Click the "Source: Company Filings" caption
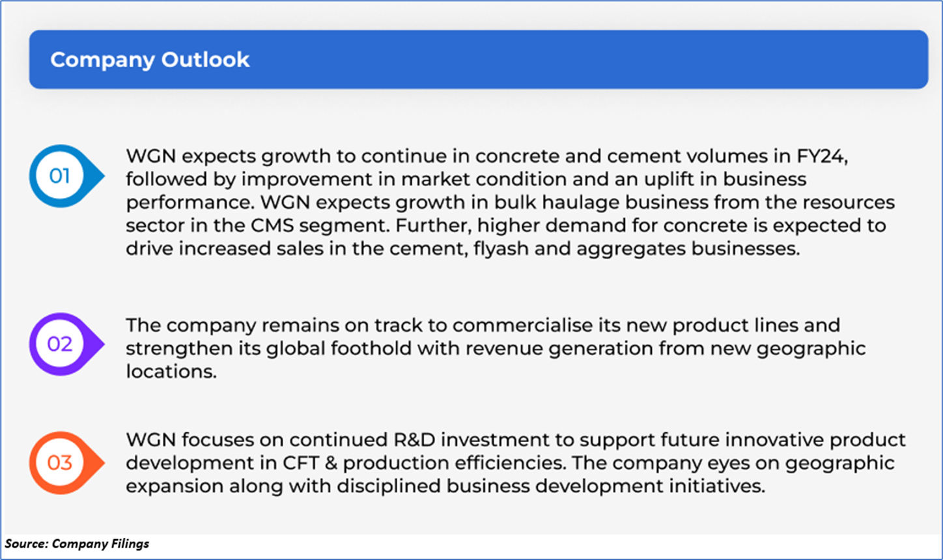This screenshot has width=943, height=560. (x=77, y=543)
